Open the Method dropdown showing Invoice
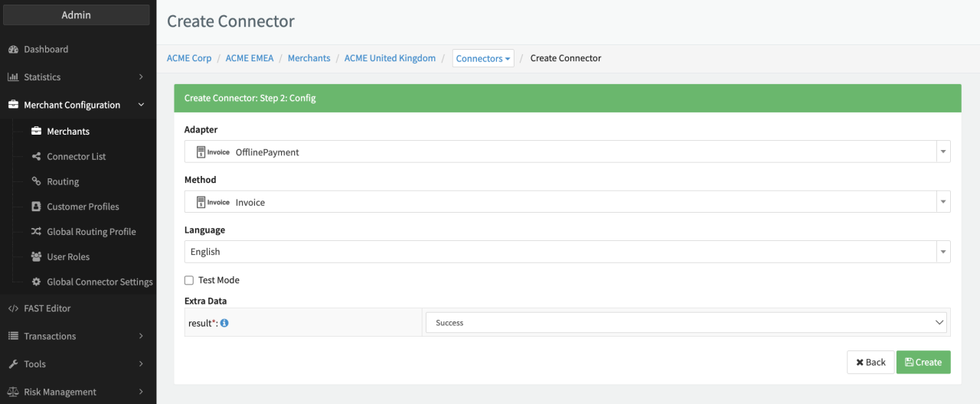The width and height of the screenshot is (980, 404). pyautogui.click(x=567, y=202)
